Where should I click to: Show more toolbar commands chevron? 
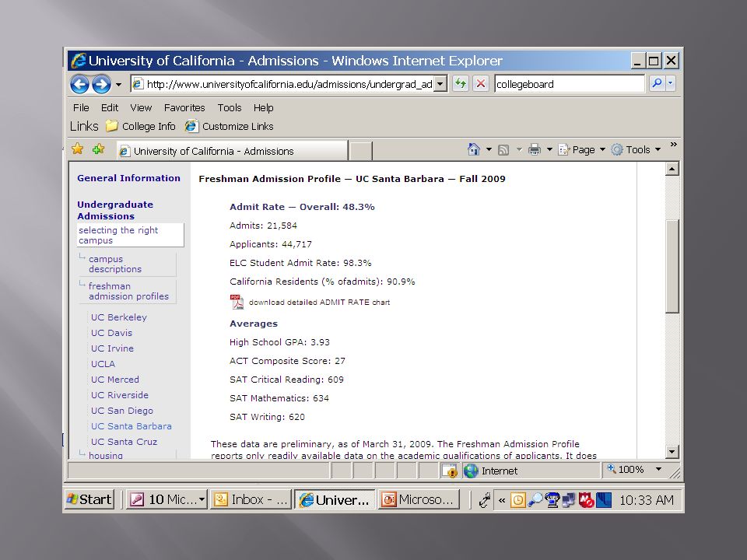coord(673,145)
